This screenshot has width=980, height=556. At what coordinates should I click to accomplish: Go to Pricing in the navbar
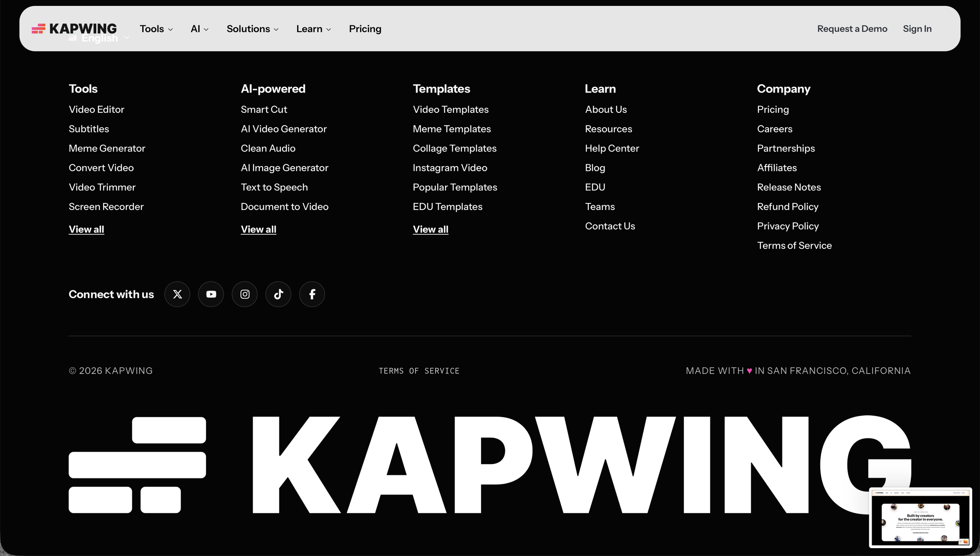point(365,29)
